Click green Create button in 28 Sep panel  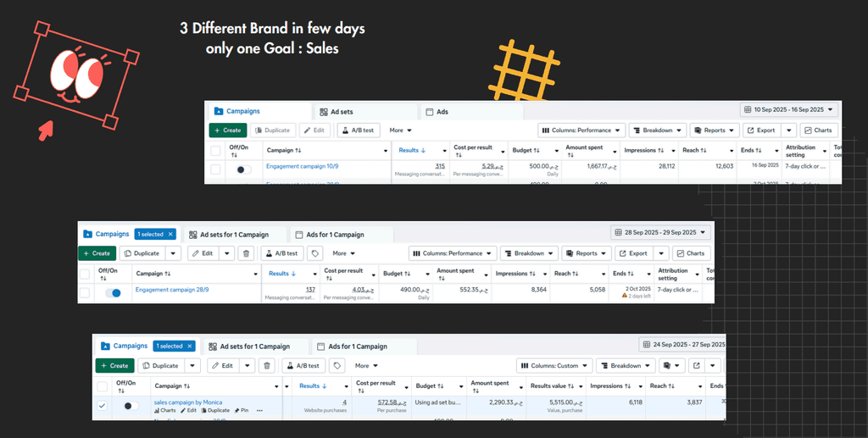(97, 253)
